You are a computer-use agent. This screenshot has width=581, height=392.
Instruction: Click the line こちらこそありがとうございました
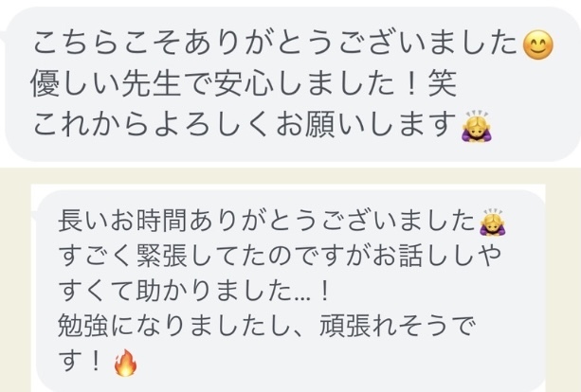(276, 44)
